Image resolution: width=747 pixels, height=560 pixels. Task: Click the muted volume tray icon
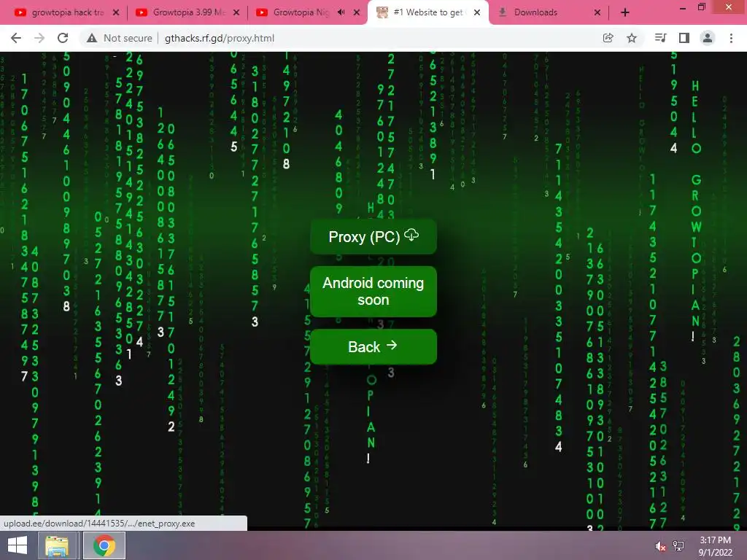point(660,546)
